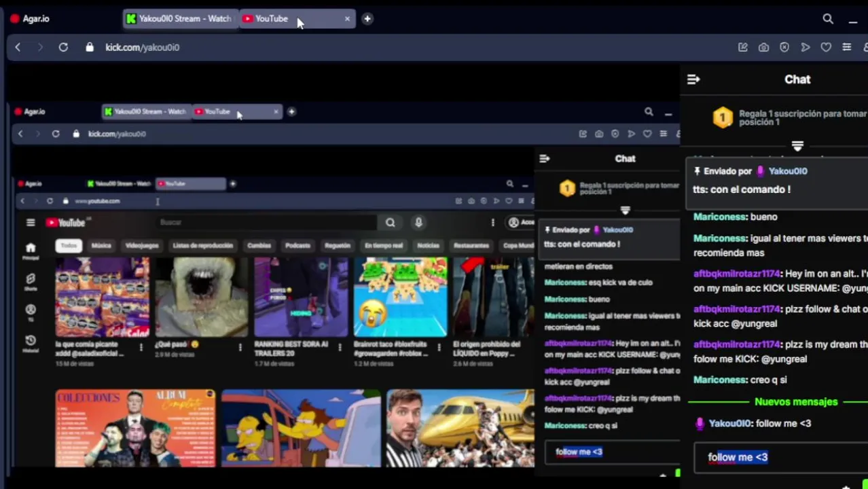Open YouTube guide hamburger menu
Image resolution: width=868 pixels, height=489 pixels.
pyautogui.click(x=31, y=223)
